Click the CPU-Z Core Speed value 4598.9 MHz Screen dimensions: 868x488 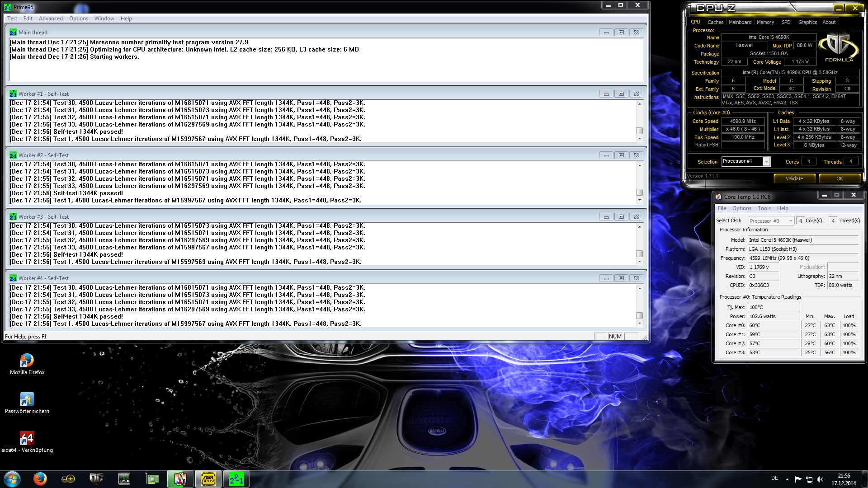[x=743, y=121]
